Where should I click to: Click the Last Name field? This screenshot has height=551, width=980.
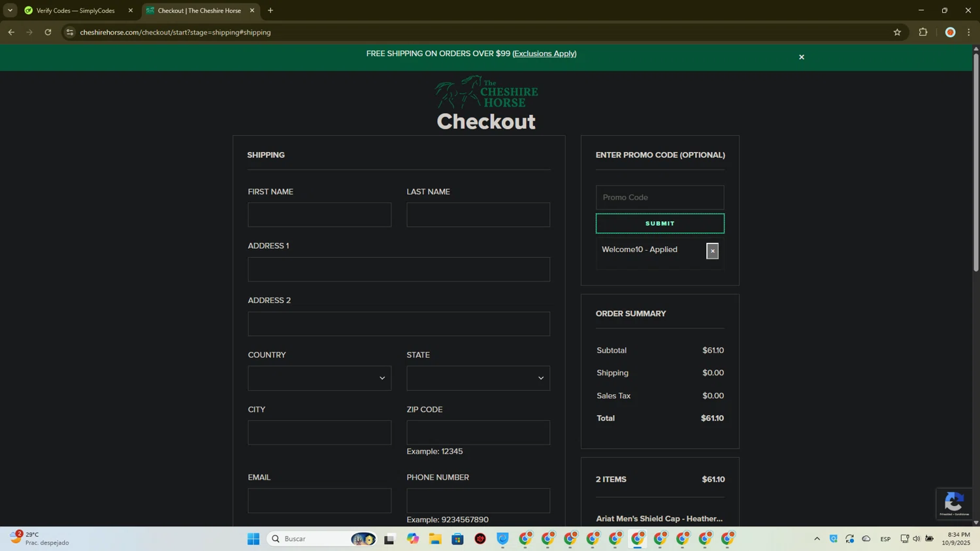click(x=478, y=215)
